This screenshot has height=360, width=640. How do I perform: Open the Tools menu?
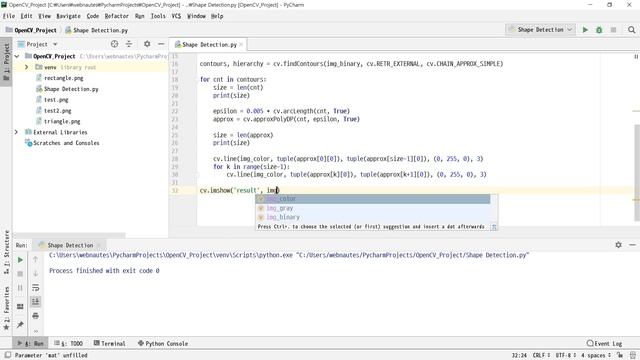click(158, 16)
